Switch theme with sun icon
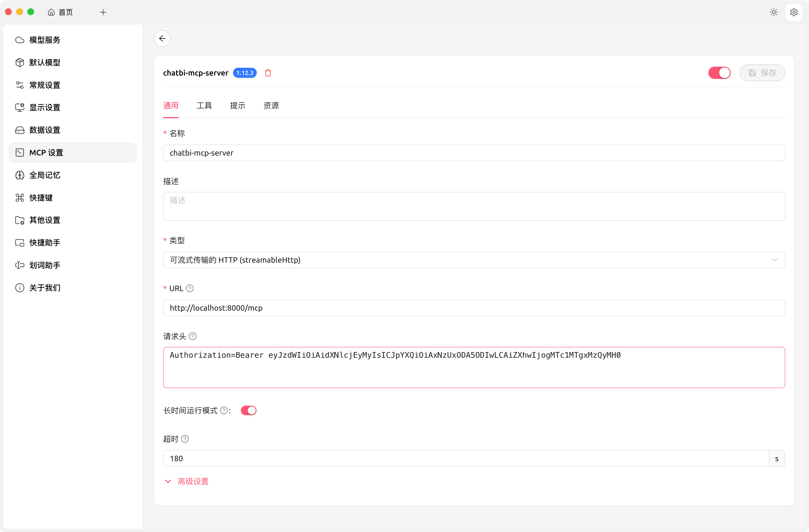Screen dimensions: 809x532 tap(774, 12)
